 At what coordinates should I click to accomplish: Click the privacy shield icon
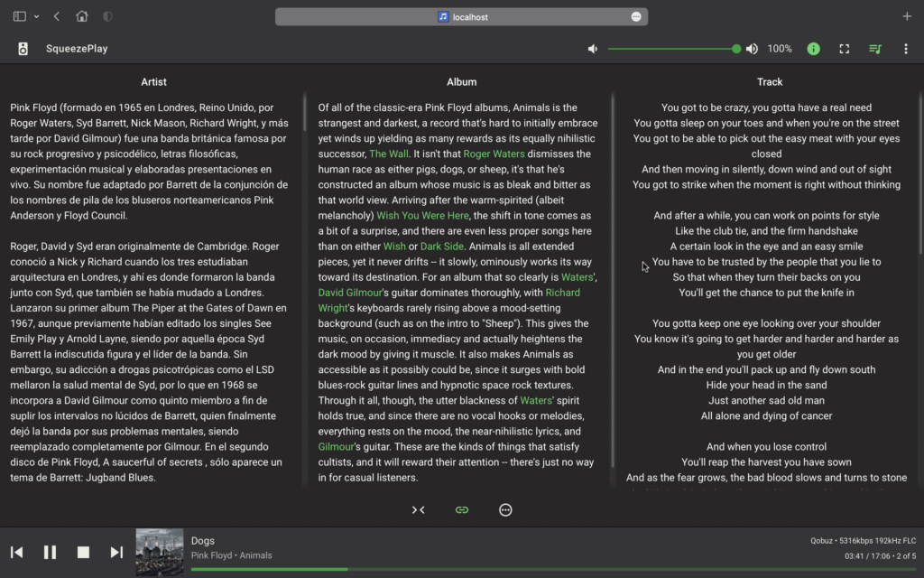click(107, 16)
